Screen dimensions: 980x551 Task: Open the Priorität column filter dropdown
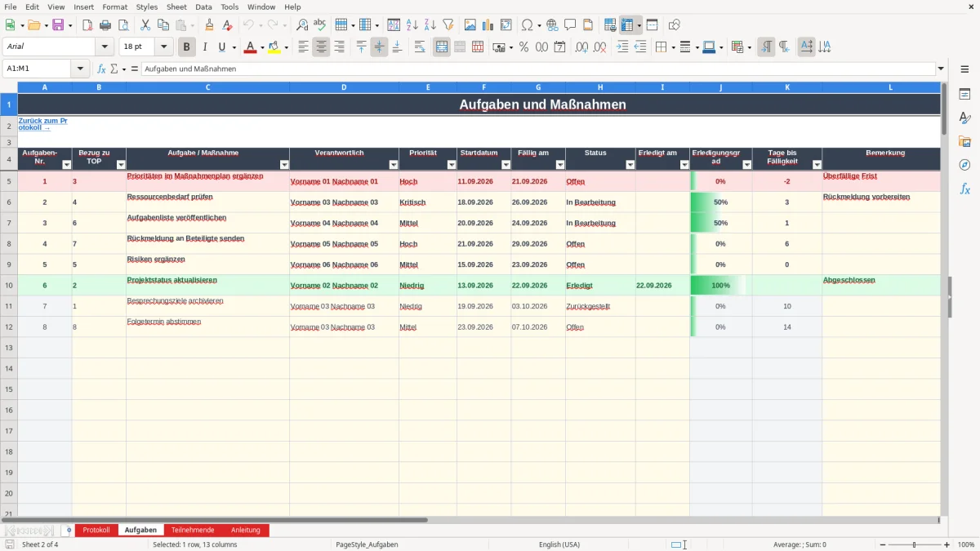pyautogui.click(x=452, y=164)
